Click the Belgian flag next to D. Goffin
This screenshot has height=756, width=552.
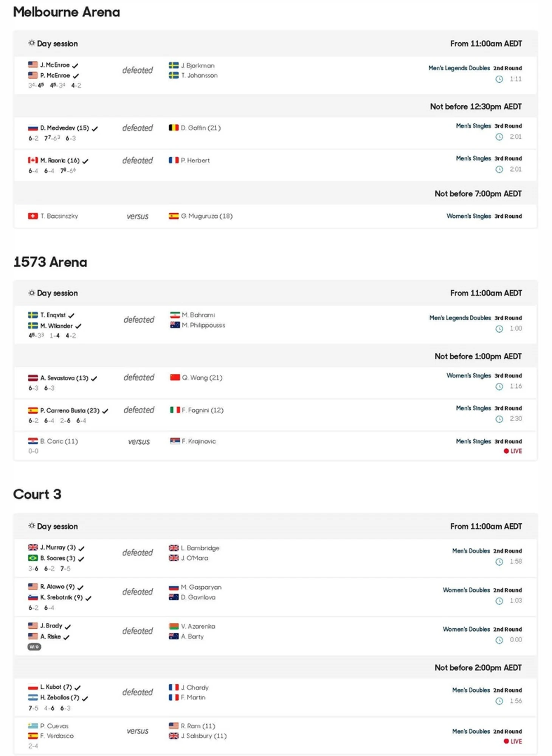click(174, 128)
